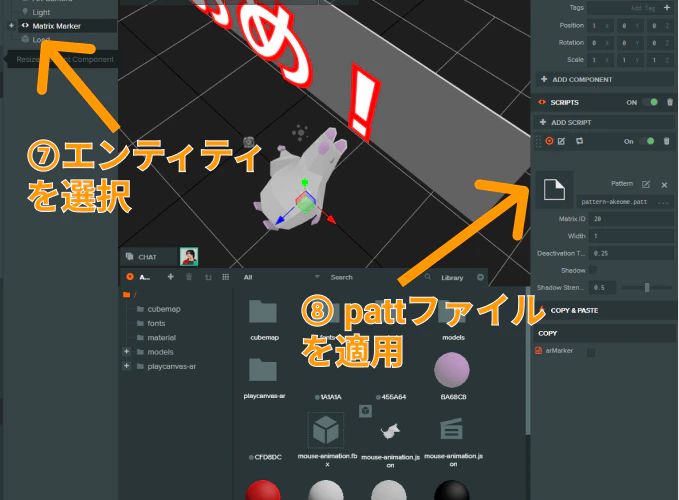Delete the SCRIPTS component with trash icon

(670, 102)
